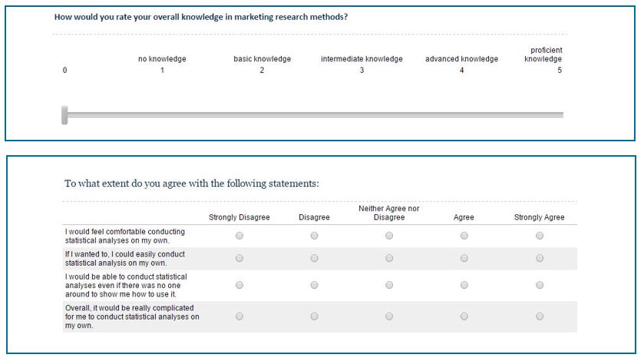Click the knowledge rating slider handle
The image size is (644, 361).
tap(64, 115)
